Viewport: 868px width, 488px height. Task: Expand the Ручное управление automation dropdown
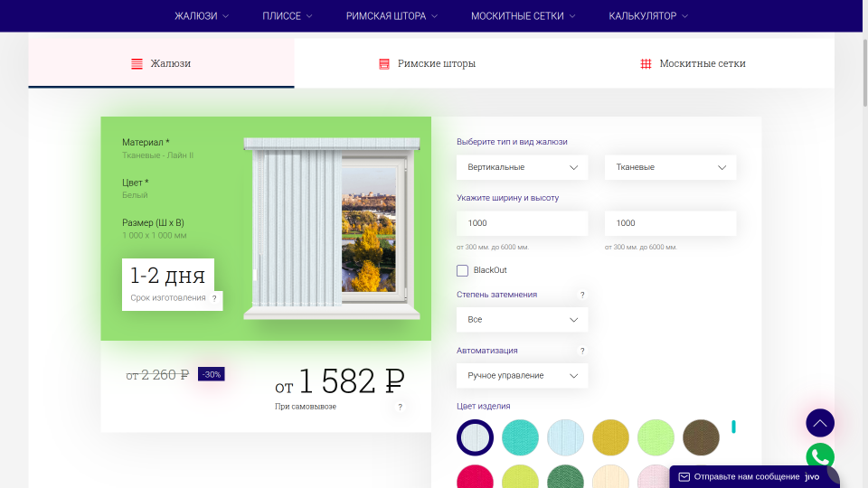click(522, 376)
